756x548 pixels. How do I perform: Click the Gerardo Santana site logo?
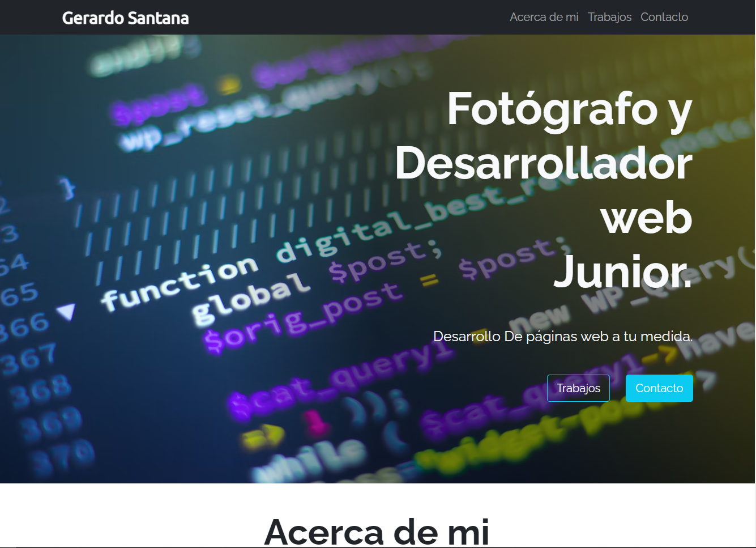(x=125, y=18)
